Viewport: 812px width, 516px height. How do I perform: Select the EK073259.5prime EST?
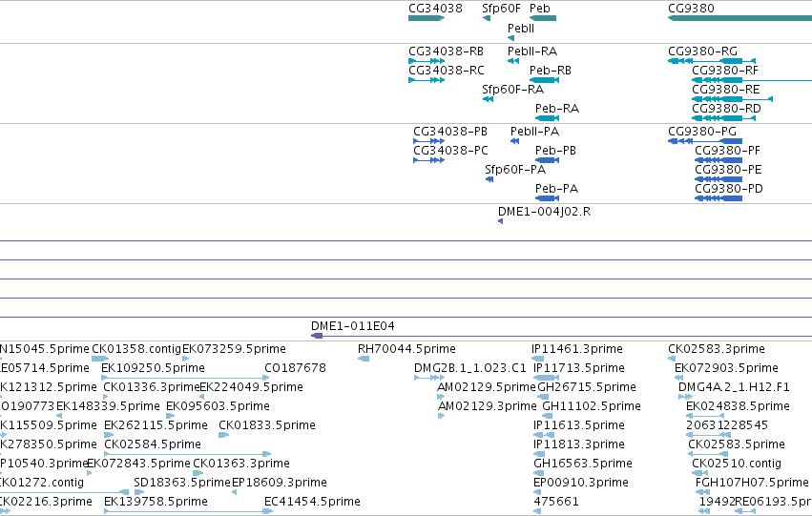(185, 359)
